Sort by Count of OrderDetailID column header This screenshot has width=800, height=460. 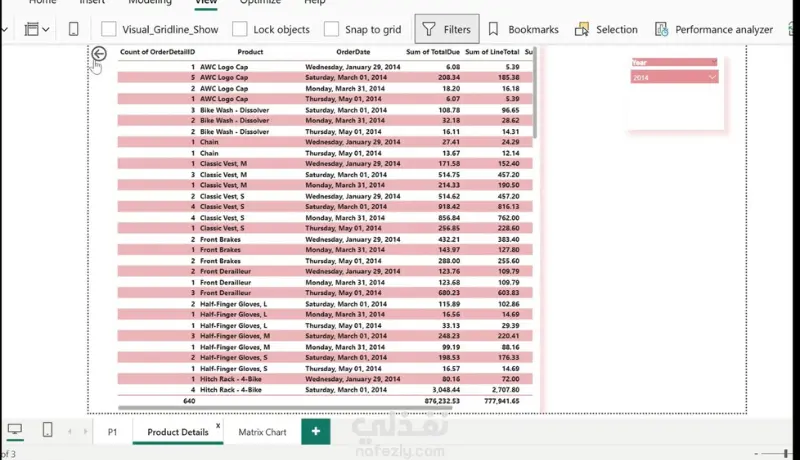[x=157, y=52]
